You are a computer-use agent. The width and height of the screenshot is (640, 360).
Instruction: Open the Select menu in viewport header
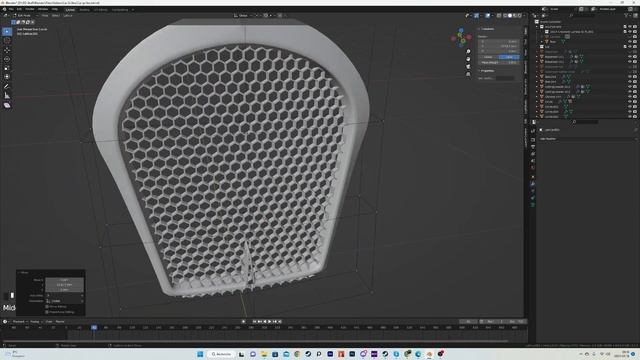[x=56, y=16]
